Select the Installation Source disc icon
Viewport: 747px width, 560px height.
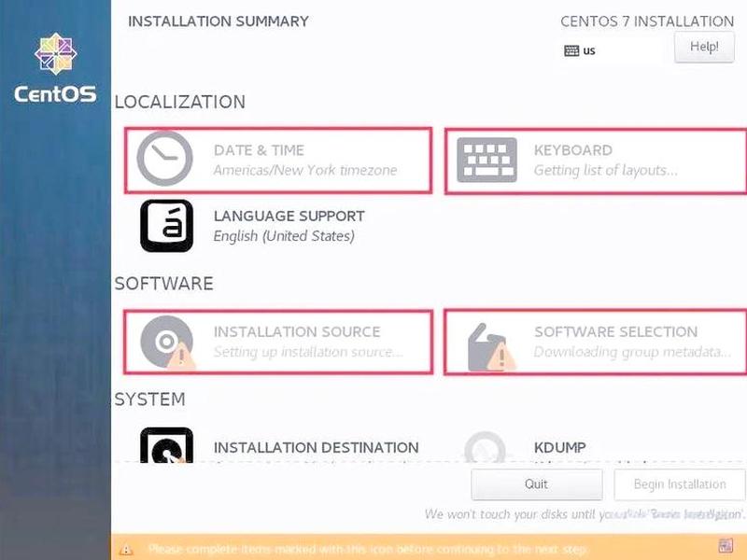coord(168,342)
